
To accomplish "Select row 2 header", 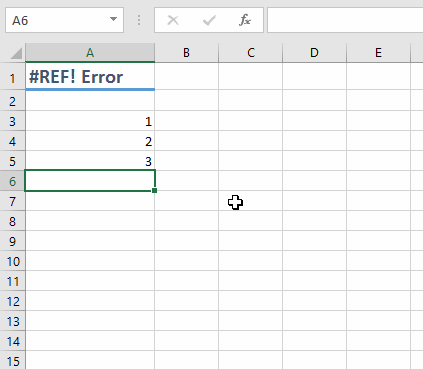I will point(13,101).
